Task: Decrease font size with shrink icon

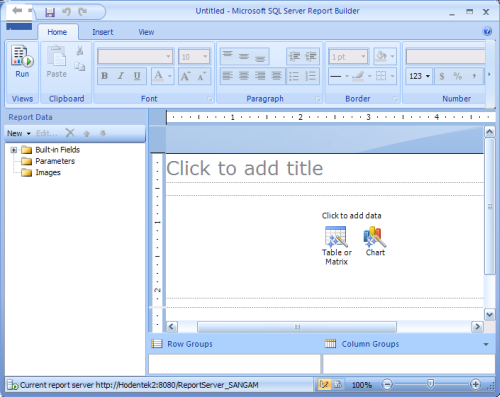Action: pyautogui.click(x=202, y=76)
